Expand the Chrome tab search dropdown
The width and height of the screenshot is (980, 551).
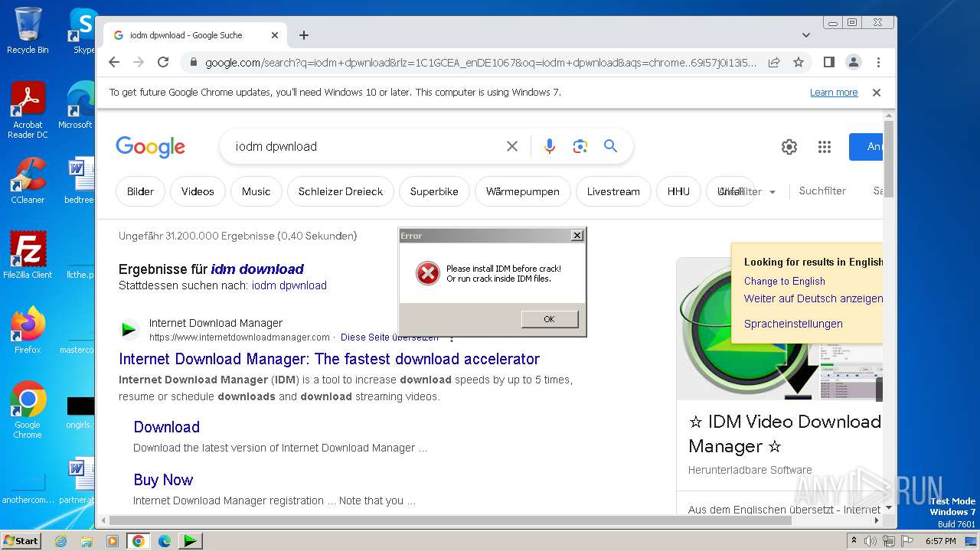[806, 35]
